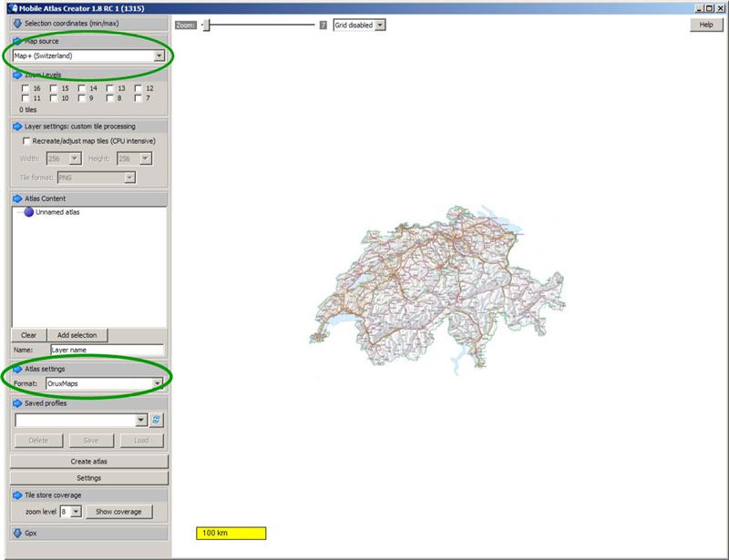Collapse the Atlas Content panel arrow
This screenshot has width=729, height=560.
17,198
